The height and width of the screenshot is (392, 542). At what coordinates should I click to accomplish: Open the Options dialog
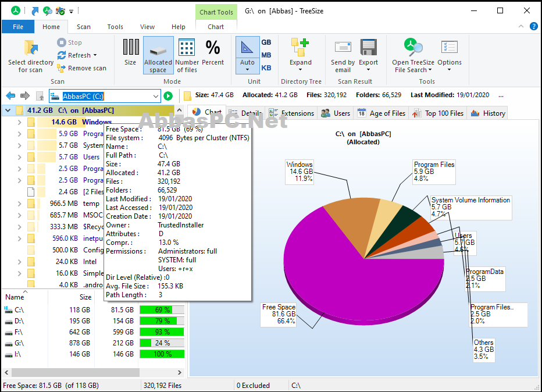(450, 55)
